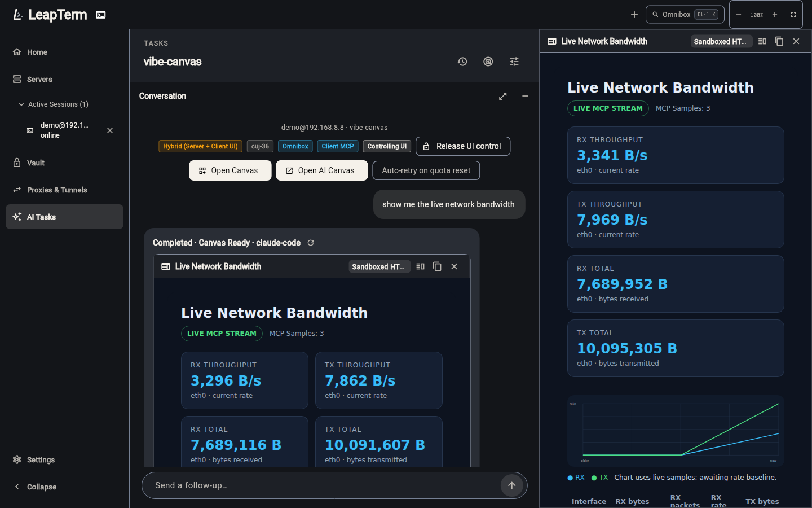Click the plus icon in the top bar
Screen dimensions: 812x508
634,15
